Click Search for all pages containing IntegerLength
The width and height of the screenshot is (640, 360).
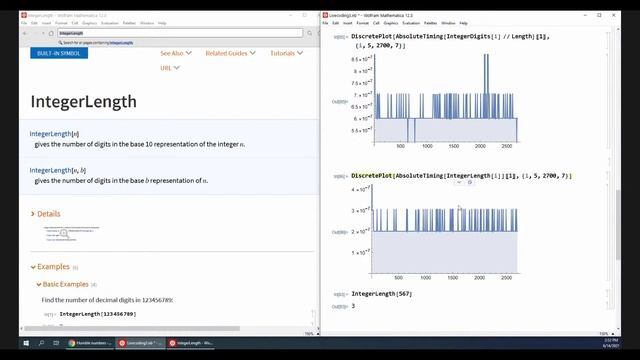pyautogui.click(x=96, y=42)
